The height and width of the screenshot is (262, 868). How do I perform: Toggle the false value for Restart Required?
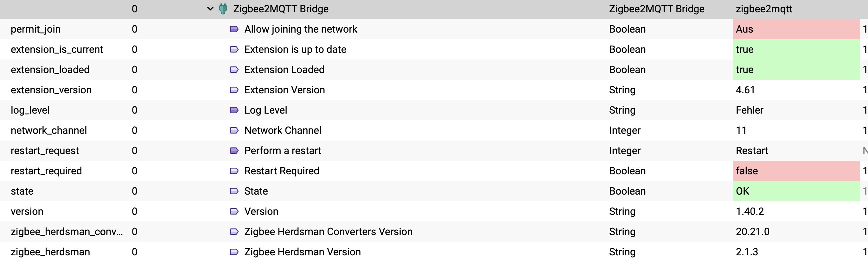pyautogui.click(x=796, y=171)
